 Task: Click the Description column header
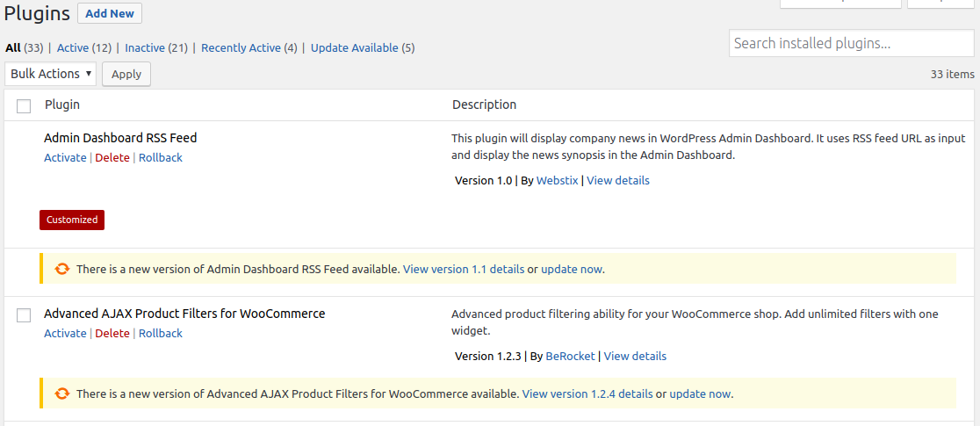(x=485, y=105)
